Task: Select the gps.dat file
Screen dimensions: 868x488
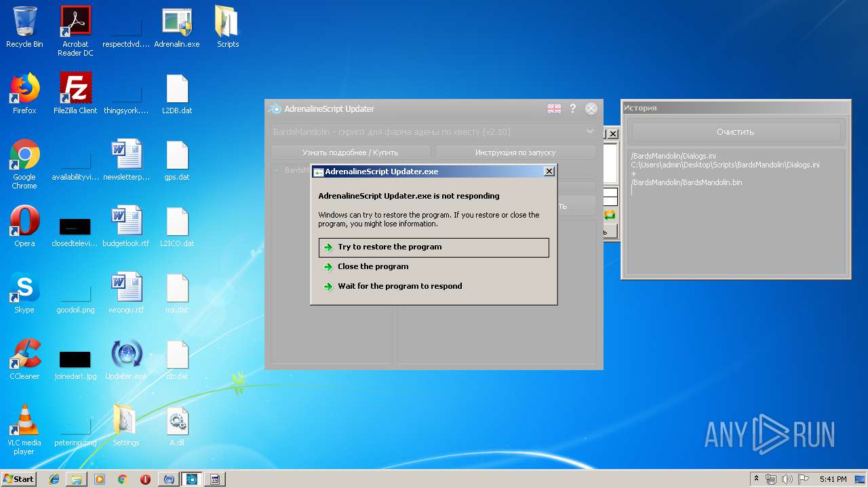Action: (x=177, y=160)
